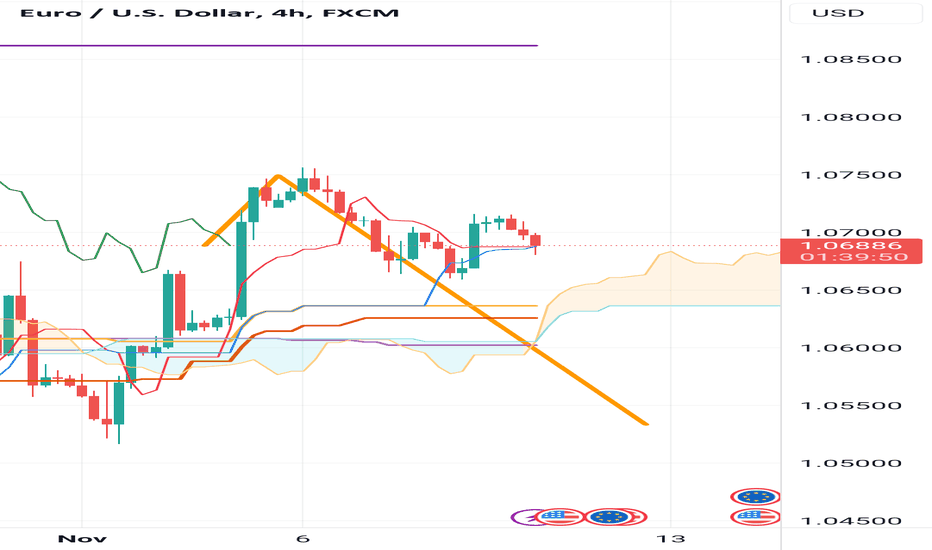The height and width of the screenshot is (550, 932).
Task: Click the 1.05500 price axis label
Action: (851, 406)
